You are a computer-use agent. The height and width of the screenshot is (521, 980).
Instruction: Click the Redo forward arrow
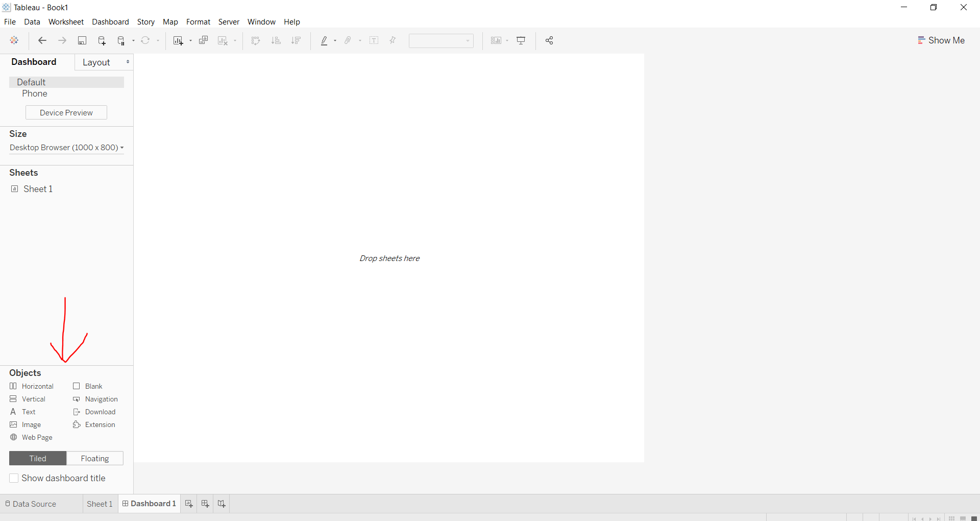click(x=62, y=40)
